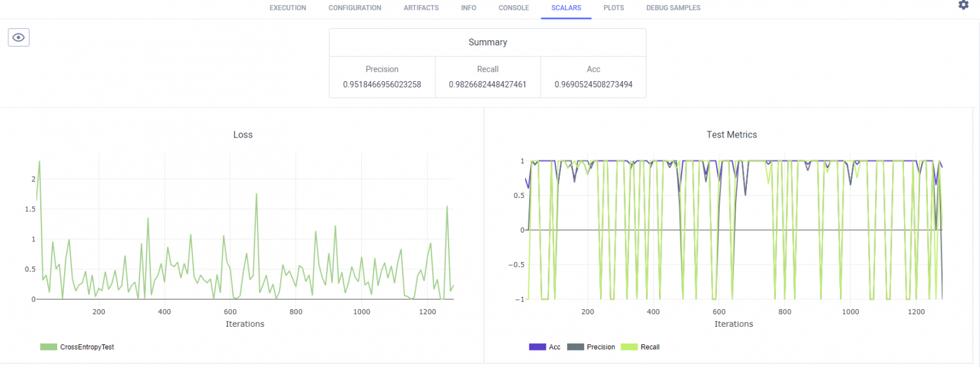Hide the Precision legend series
Image resolution: width=980 pixels, height=367 pixels.
point(600,347)
